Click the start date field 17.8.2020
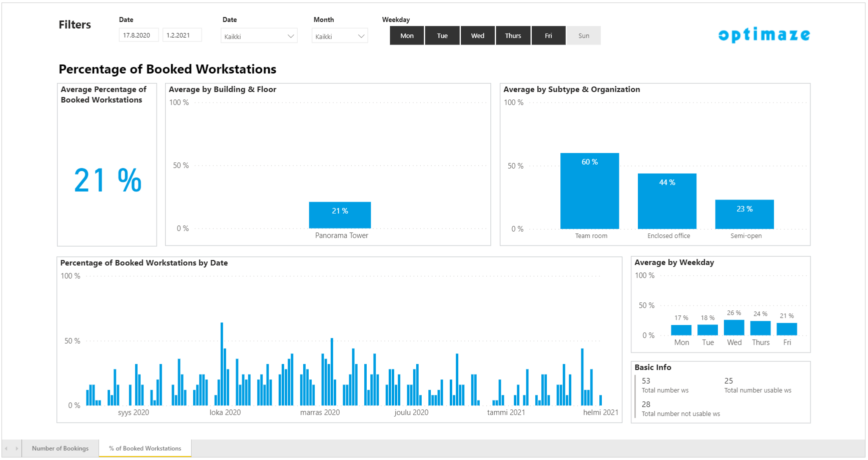 click(x=139, y=35)
